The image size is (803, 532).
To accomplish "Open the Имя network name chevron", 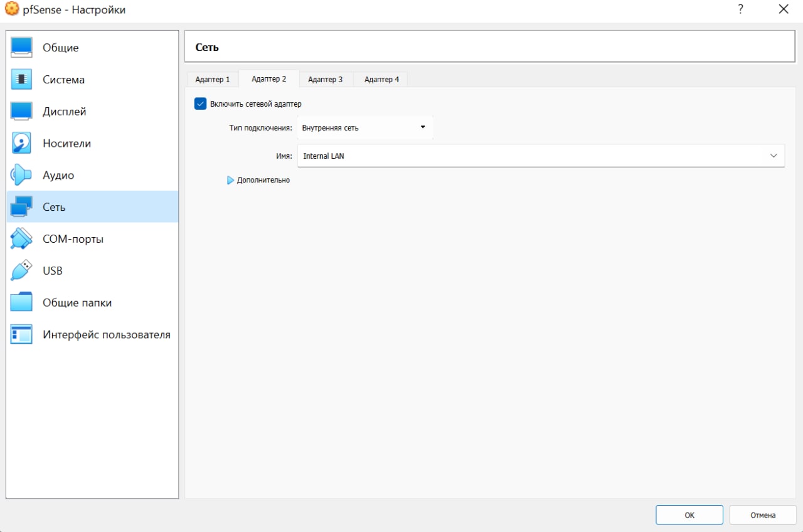I will pyautogui.click(x=774, y=156).
